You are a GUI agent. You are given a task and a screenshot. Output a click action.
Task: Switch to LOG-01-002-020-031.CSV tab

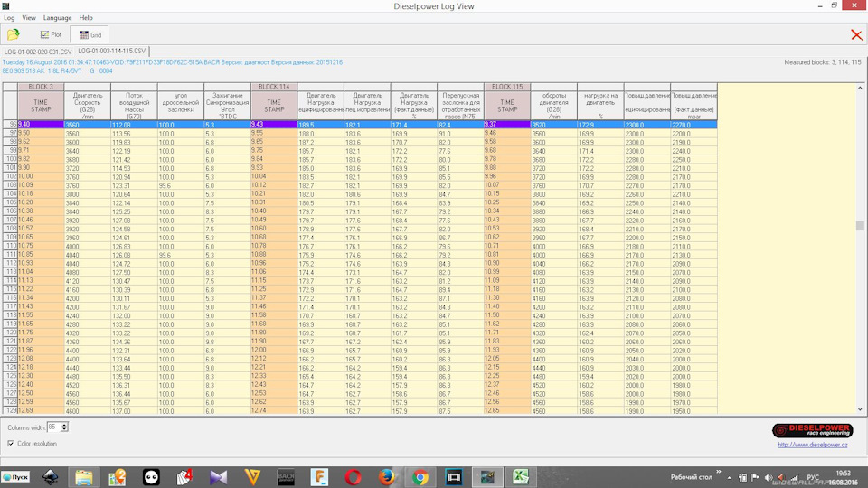(x=37, y=52)
